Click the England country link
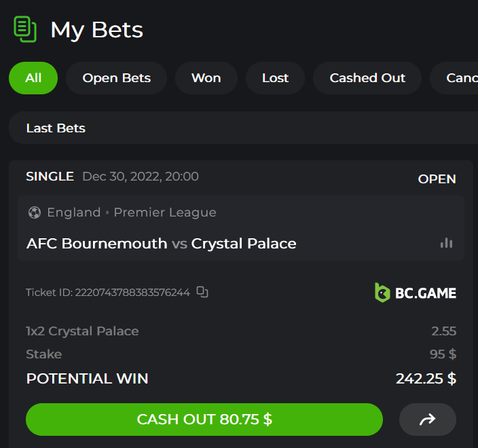The height and width of the screenshot is (448, 478). pos(74,212)
